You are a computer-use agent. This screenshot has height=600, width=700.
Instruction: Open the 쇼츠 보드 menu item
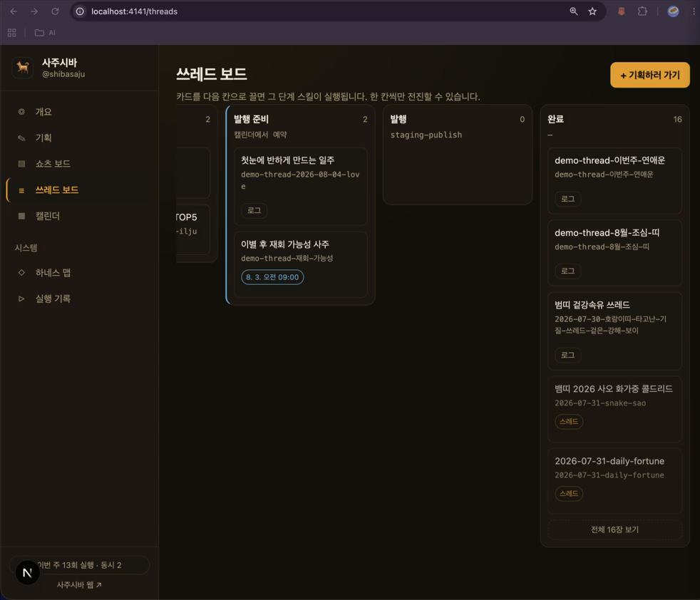[x=78, y=164]
